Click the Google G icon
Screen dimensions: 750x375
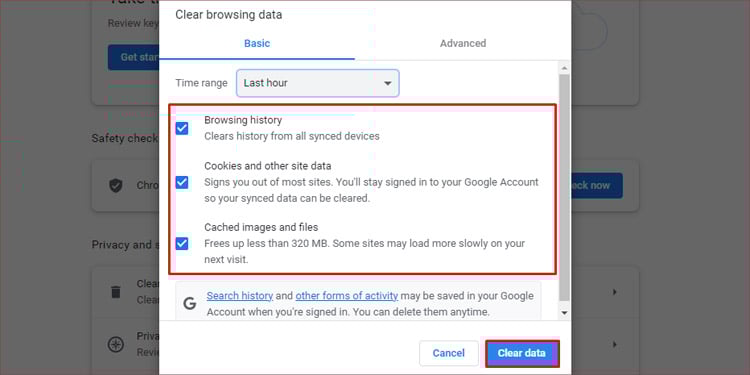tap(190, 304)
